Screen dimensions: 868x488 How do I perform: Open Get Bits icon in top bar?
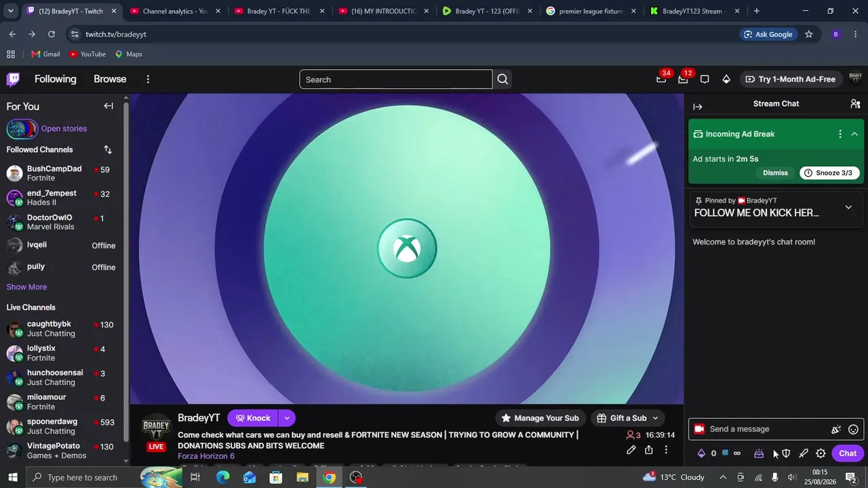(726, 79)
